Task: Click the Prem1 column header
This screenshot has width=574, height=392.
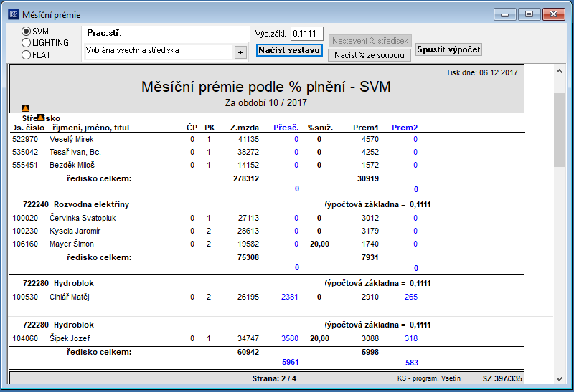Action: pyautogui.click(x=366, y=128)
